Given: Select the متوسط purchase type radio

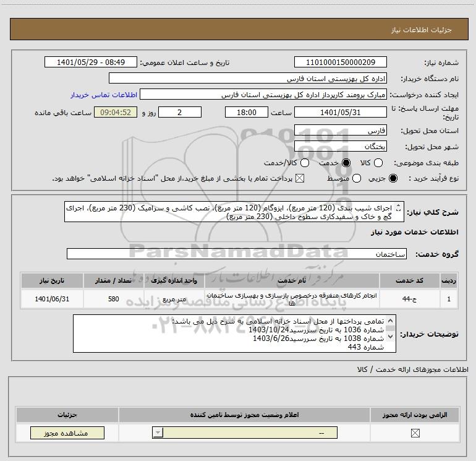Looking at the screenshot, I should 357,179.
